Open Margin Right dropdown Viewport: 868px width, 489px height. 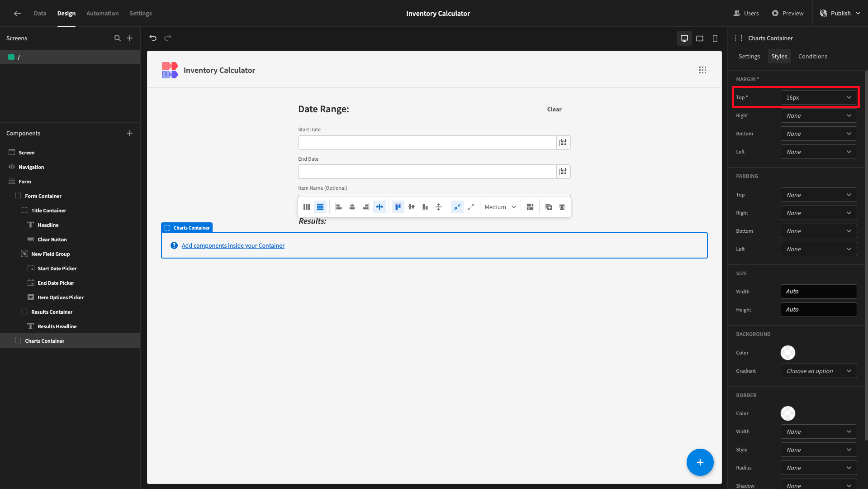819,115
